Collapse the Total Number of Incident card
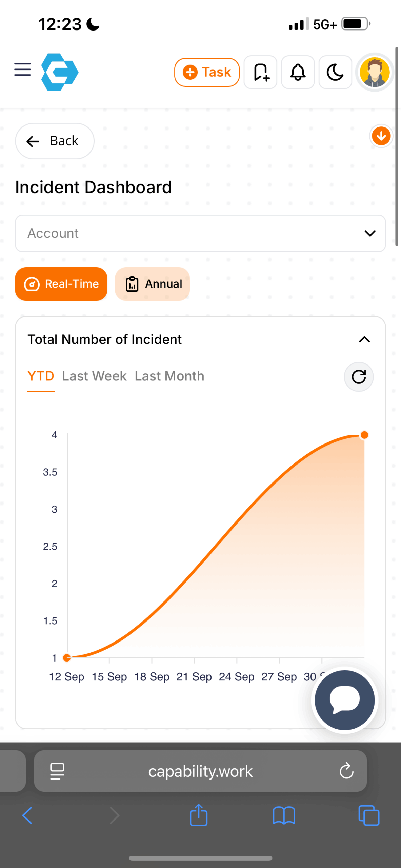This screenshot has height=868, width=401. click(x=364, y=339)
